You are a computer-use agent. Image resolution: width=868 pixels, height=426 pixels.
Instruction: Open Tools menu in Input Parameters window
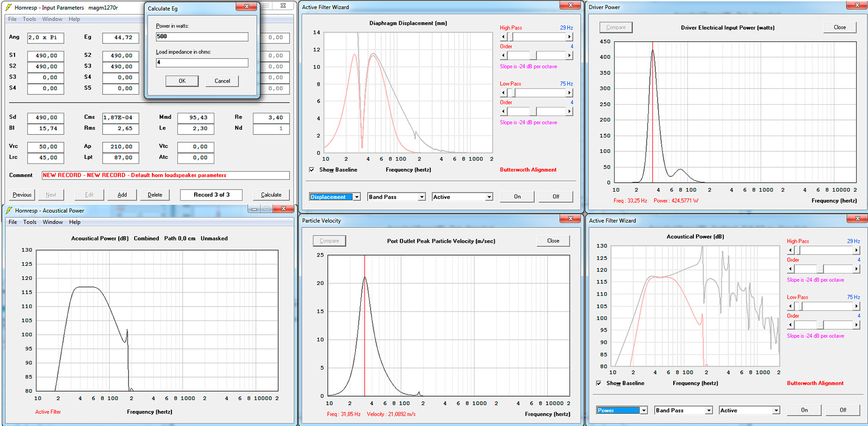point(29,19)
